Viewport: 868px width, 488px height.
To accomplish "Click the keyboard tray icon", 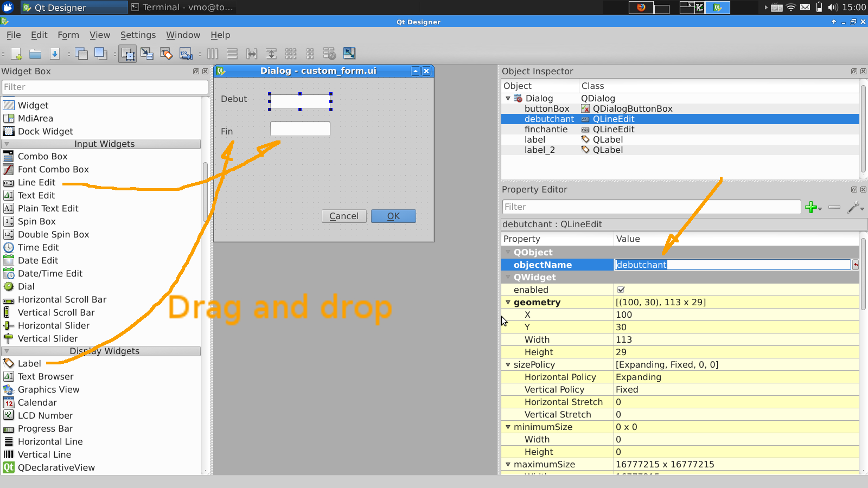I will click(777, 8).
